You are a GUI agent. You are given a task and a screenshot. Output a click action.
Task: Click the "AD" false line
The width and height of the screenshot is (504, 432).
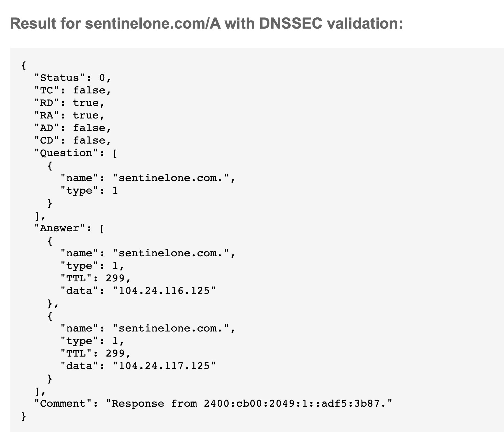coord(72,128)
